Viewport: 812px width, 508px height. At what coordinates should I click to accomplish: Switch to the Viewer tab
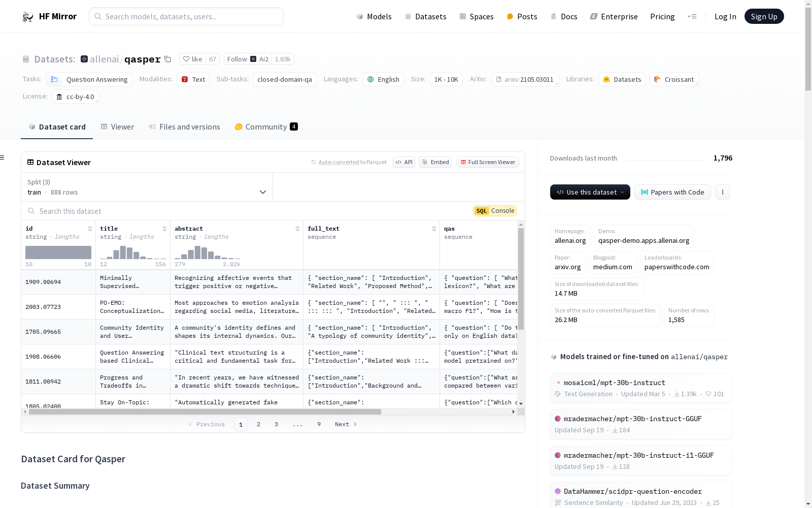click(117, 126)
